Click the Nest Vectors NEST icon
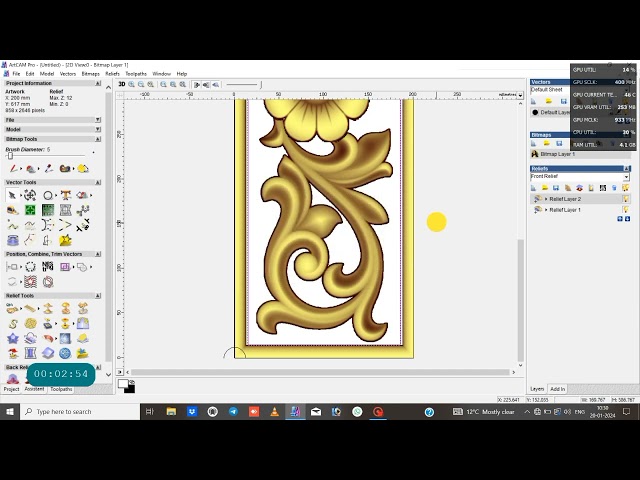 click(48, 267)
